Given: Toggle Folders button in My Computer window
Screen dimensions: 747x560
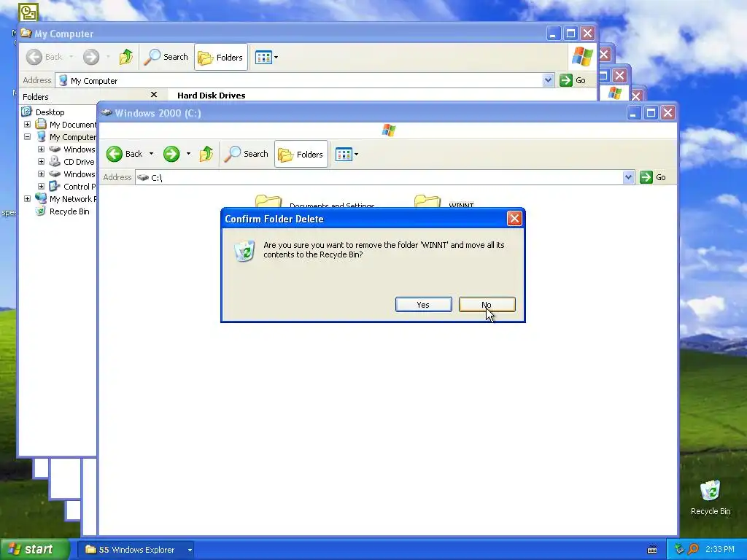Looking at the screenshot, I should click(221, 57).
